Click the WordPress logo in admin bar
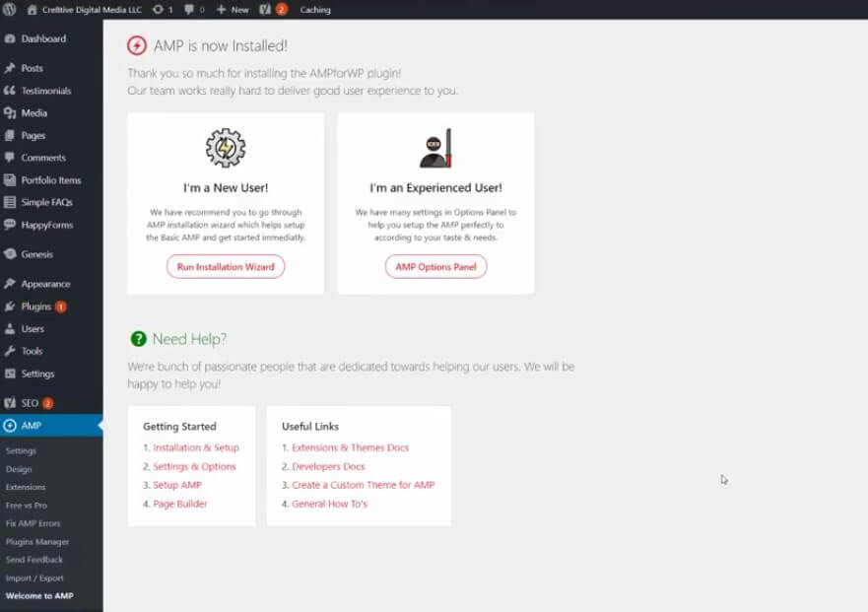868x612 pixels. (x=9, y=10)
